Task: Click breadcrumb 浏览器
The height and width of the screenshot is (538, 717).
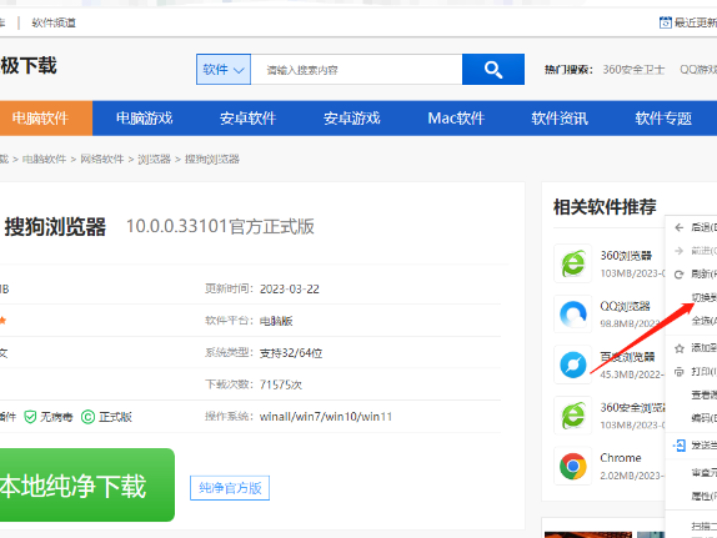Action: [154, 159]
